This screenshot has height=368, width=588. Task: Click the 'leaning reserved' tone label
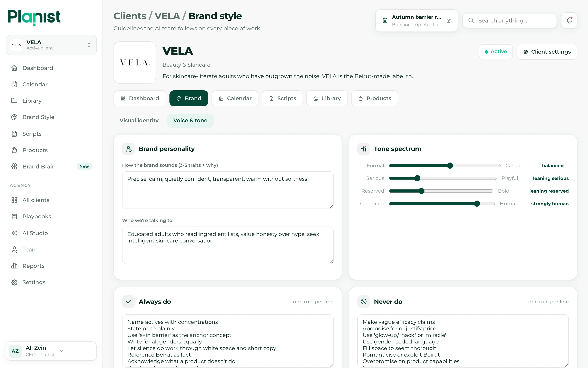pyautogui.click(x=549, y=191)
